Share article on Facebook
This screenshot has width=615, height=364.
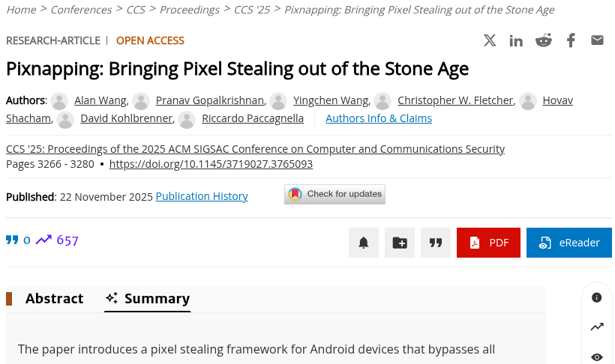[571, 40]
